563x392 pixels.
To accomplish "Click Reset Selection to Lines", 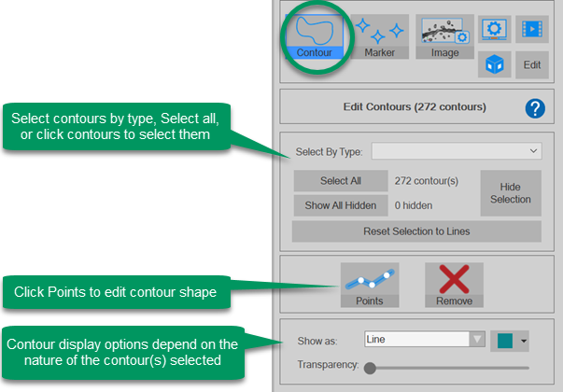I will point(416,231).
